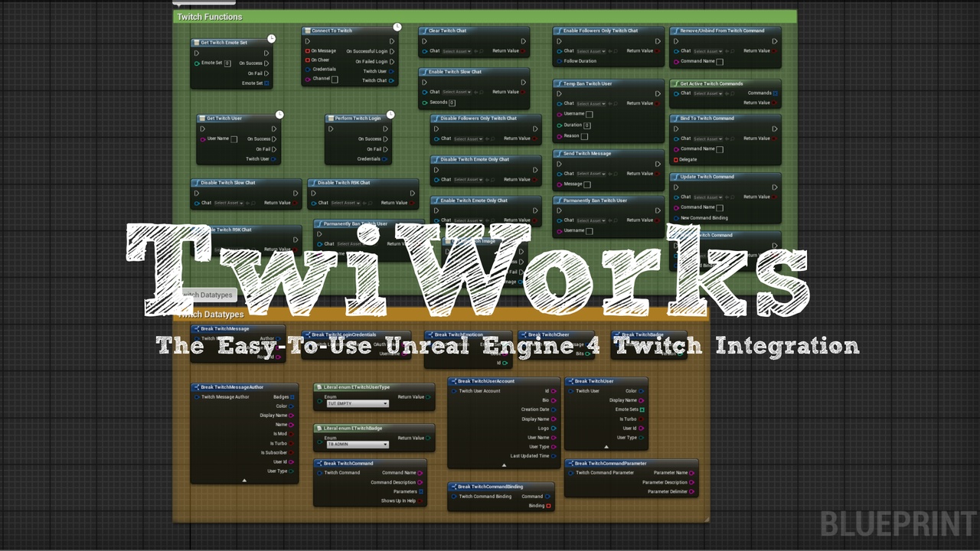Select the Permanently Ban Twitch User title beside Send Message
980x551 pixels.
pyautogui.click(x=595, y=201)
